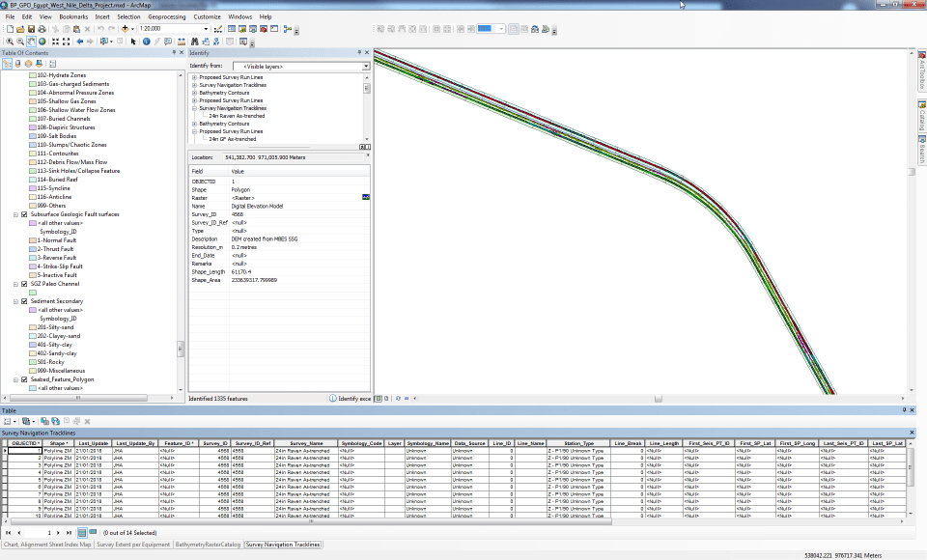
Task: Zoom to Full Extent with globe icon
Action: coord(42,42)
